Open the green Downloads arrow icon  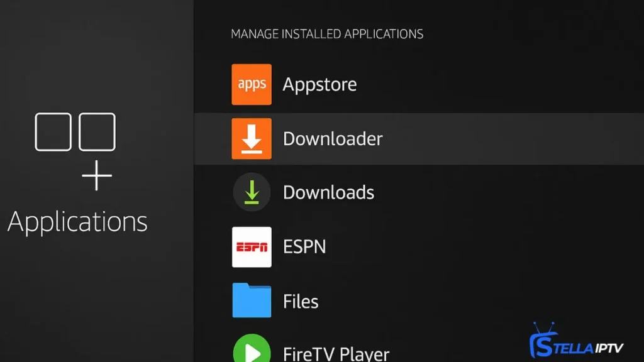252,192
